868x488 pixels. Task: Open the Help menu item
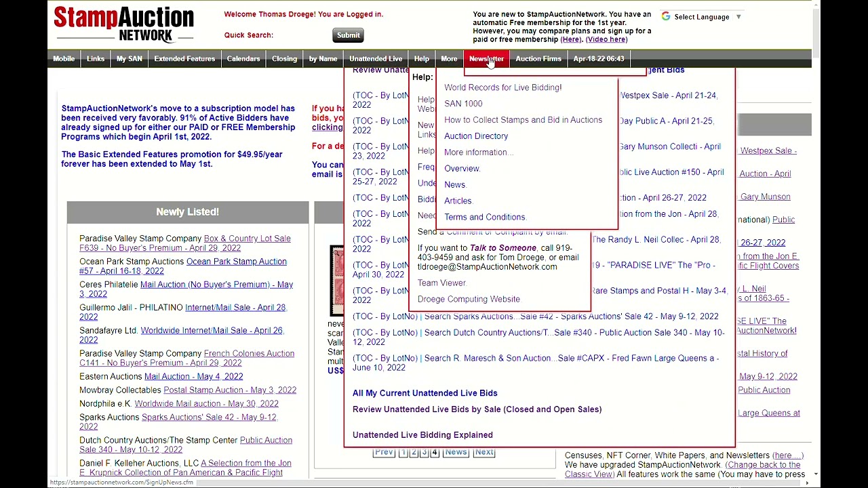pos(422,59)
